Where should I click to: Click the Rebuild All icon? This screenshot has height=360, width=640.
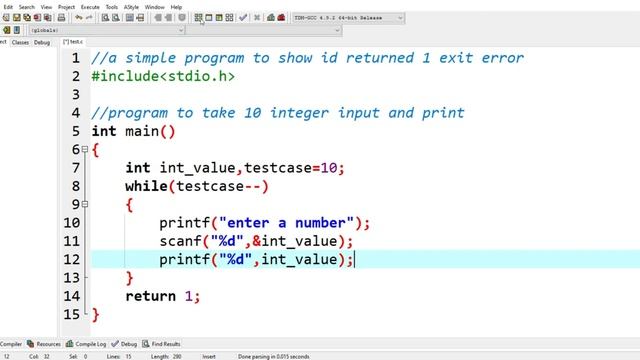(229, 18)
